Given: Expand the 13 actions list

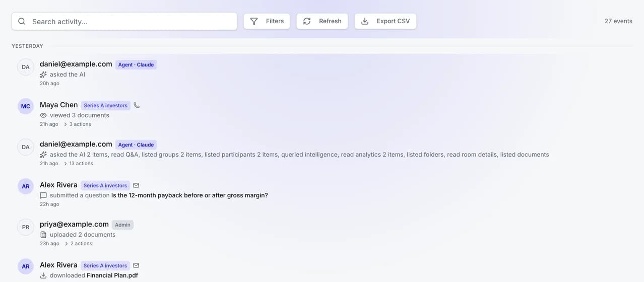Looking at the screenshot, I should point(78,163).
